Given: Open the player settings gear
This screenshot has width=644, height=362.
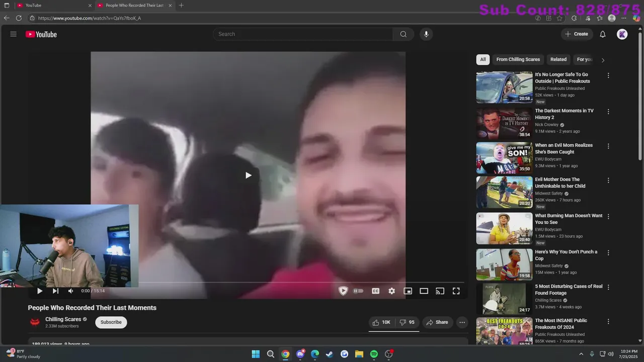Looking at the screenshot, I should 391,291.
